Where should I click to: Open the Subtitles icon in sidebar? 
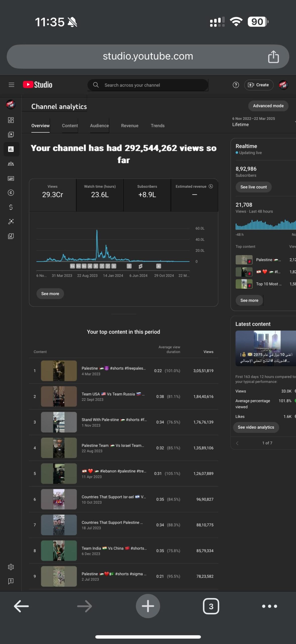tap(11, 178)
